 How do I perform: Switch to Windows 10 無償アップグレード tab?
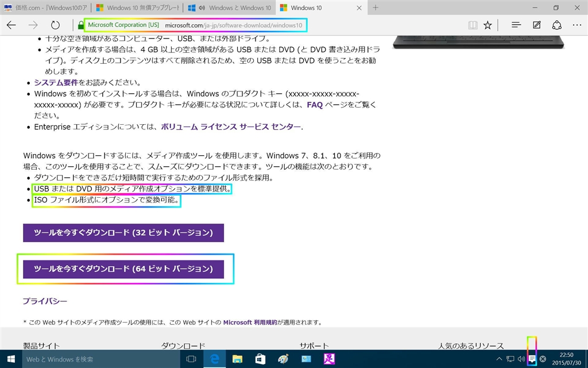[138, 7]
